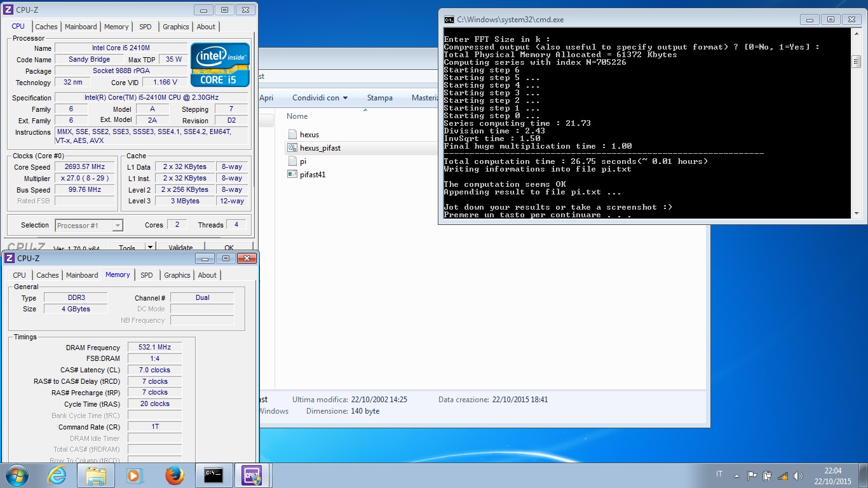Image resolution: width=868 pixels, height=488 pixels.
Task: Open Mainboard tab in top CPU-Z window
Action: tap(81, 27)
